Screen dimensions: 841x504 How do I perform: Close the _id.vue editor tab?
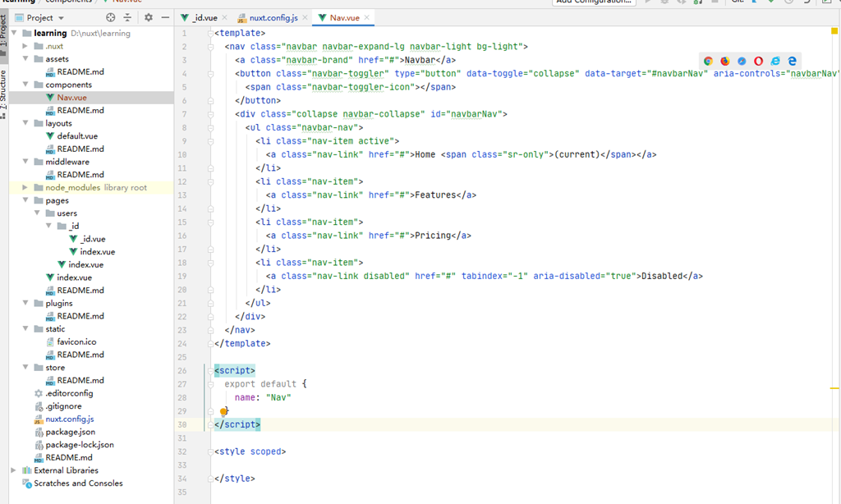[x=225, y=18]
